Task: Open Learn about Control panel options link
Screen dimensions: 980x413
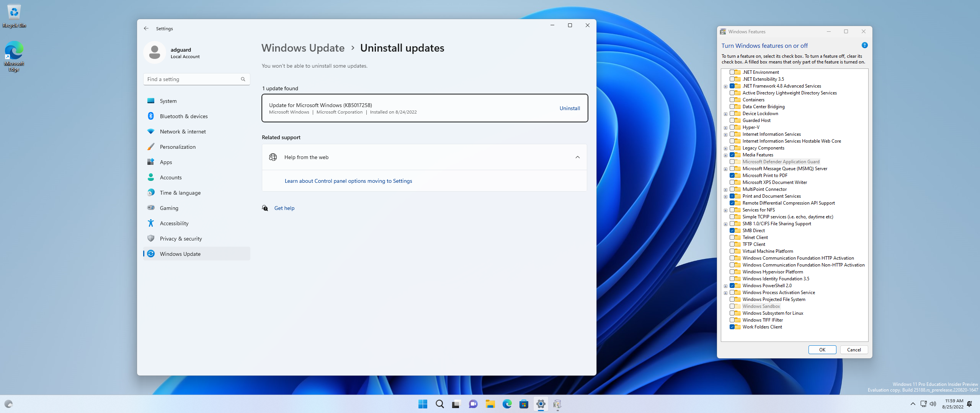Action: (x=348, y=181)
